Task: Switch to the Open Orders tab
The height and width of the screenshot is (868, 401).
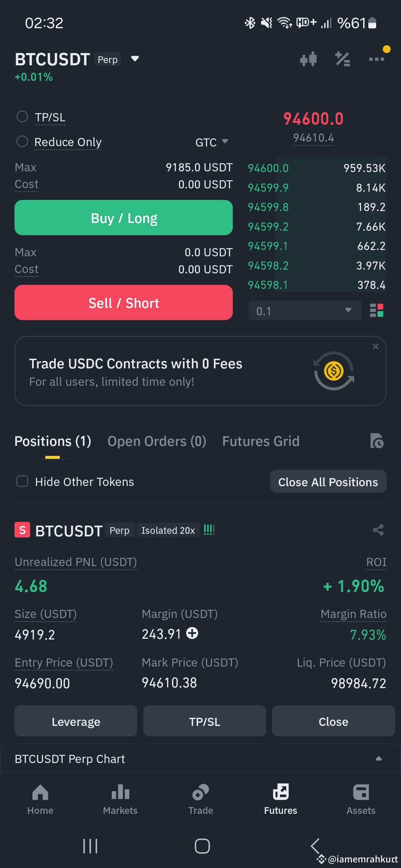Action: coord(157,441)
